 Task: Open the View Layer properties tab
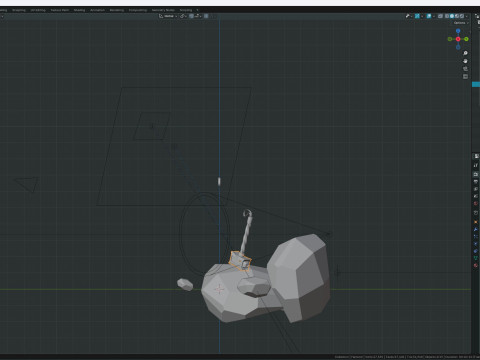[476, 189]
